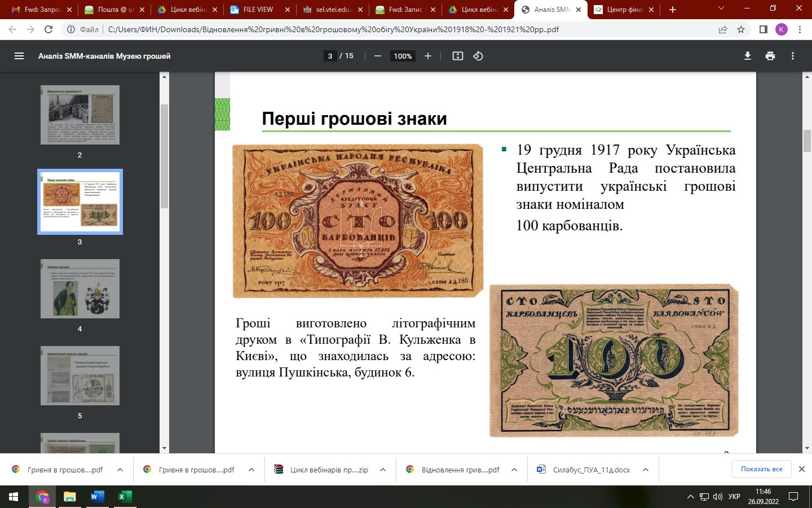Click the zoom in plus button
The image size is (812, 508).
click(x=428, y=56)
